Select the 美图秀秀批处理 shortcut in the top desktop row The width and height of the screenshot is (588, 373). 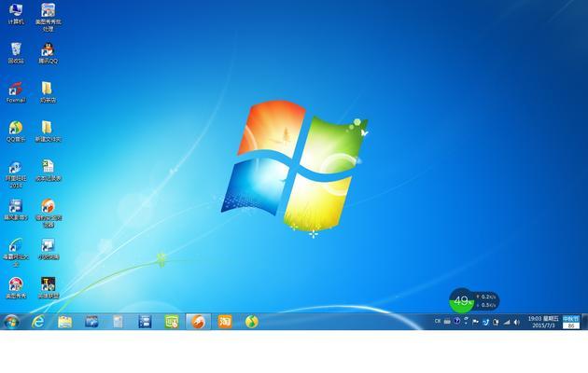coord(48,17)
